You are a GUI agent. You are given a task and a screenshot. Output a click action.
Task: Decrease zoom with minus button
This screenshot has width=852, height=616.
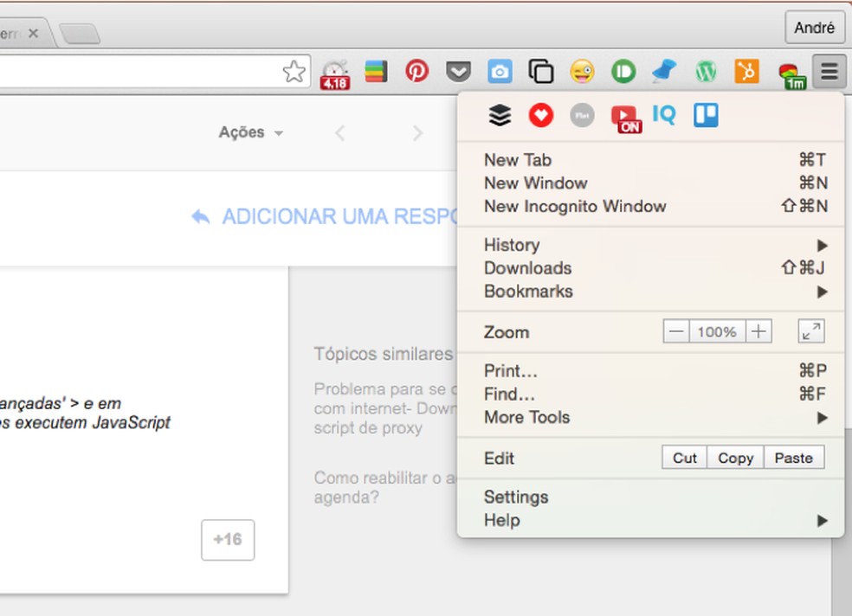[676, 331]
